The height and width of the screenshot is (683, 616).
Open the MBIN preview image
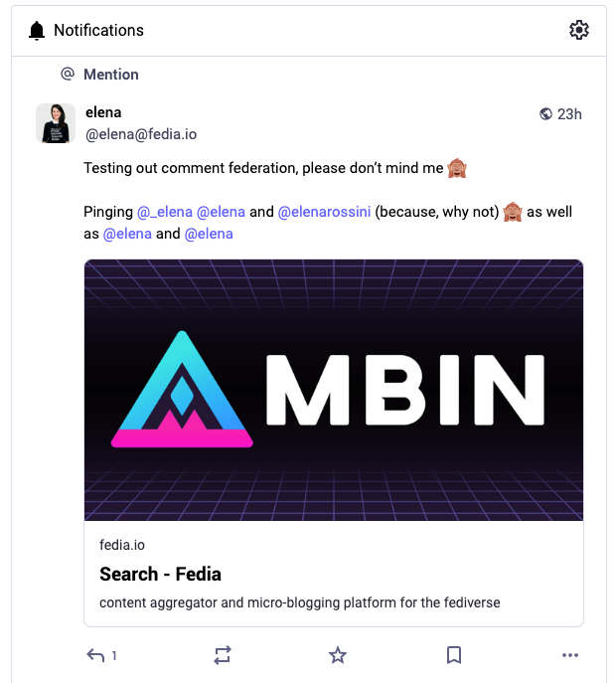tap(334, 390)
